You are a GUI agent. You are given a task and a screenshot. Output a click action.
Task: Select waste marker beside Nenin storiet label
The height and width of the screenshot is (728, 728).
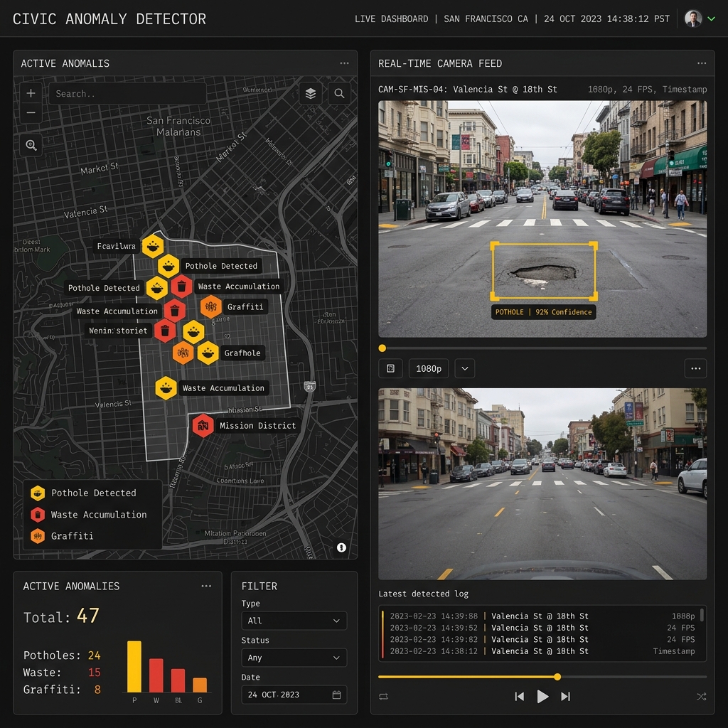(165, 331)
